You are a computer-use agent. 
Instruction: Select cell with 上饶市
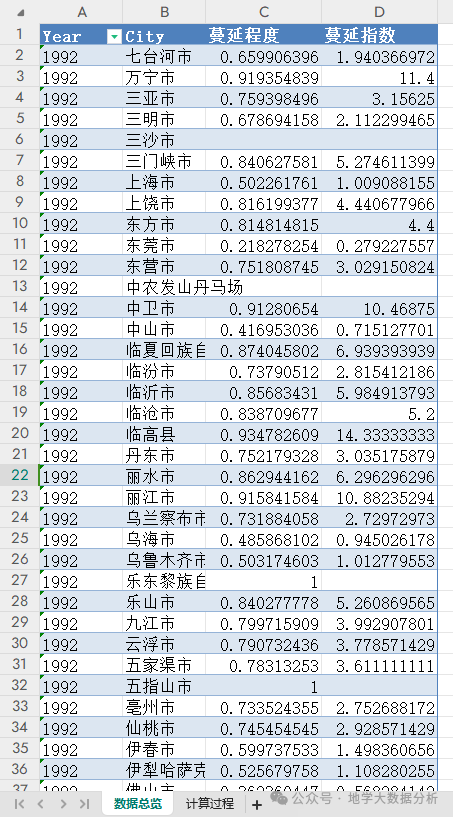(164, 203)
